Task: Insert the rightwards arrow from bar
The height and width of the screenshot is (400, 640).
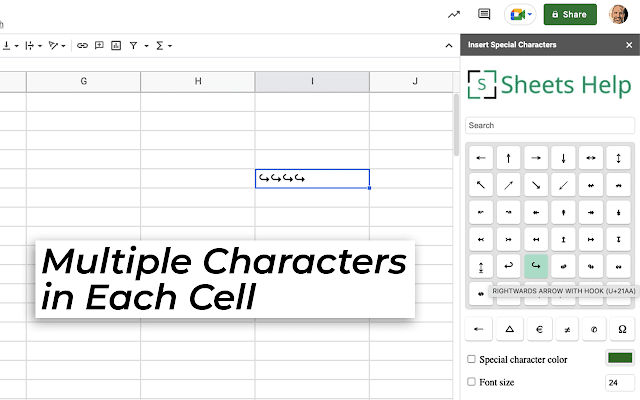Action: tap(591, 240)
